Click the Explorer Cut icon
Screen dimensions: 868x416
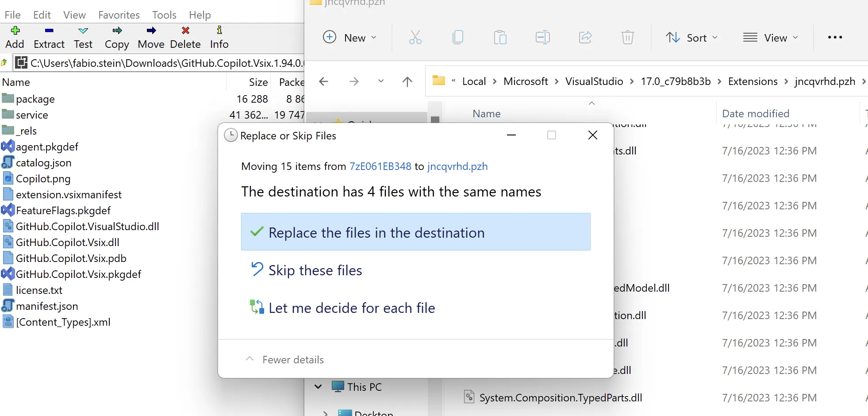coord(415,37)
